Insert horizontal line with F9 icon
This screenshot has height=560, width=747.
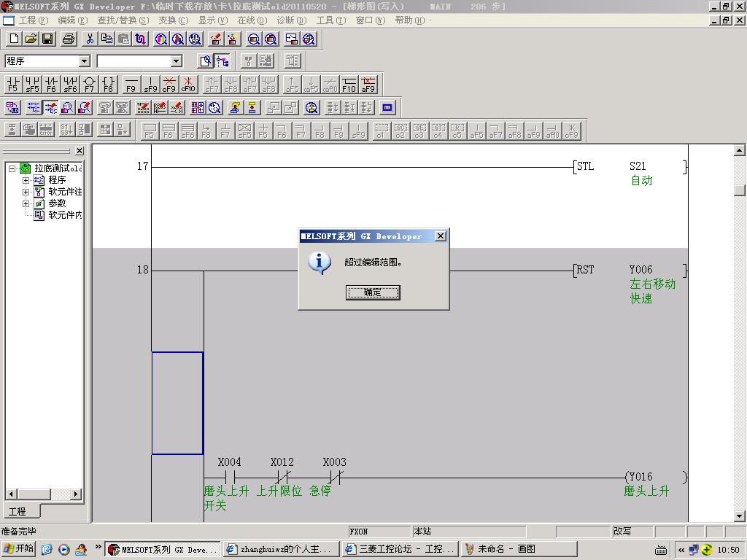click(x=131, y=85)
